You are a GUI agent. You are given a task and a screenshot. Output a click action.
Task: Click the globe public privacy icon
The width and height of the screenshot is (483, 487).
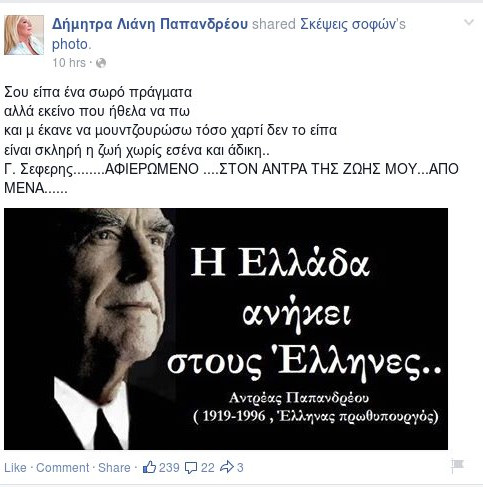point(101,63)
